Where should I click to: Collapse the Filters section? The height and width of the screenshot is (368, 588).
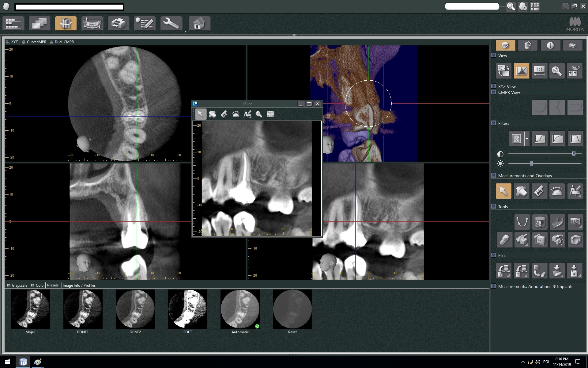click(x=493, y=123)
